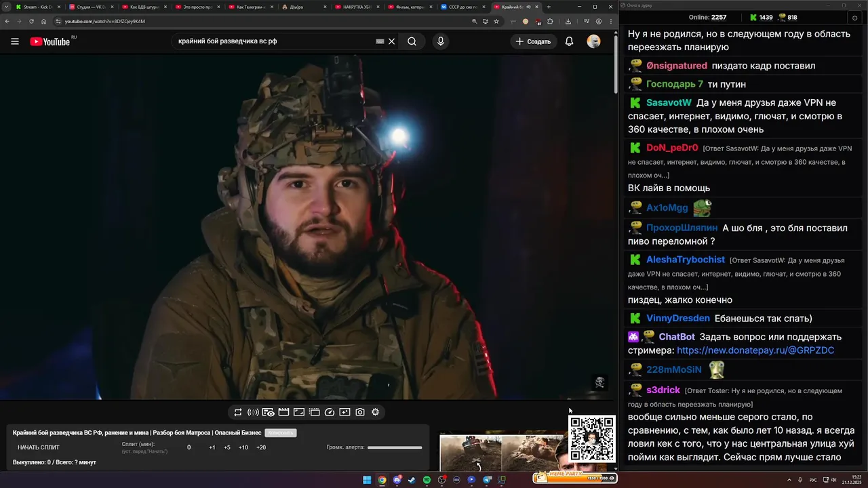The width and height of the screenshot is (868, 488).
Task: Open the YouTube account avatar menu
Action: 593,41
